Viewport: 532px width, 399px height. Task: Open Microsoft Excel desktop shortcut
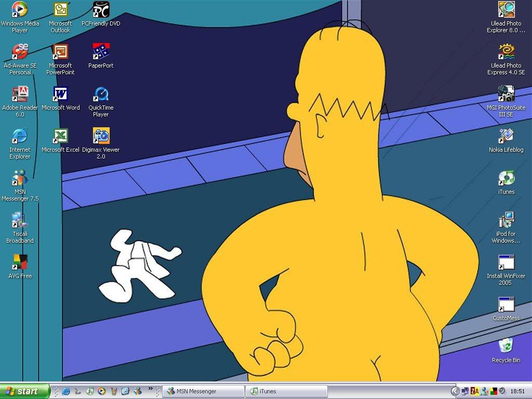pos(60,136)
